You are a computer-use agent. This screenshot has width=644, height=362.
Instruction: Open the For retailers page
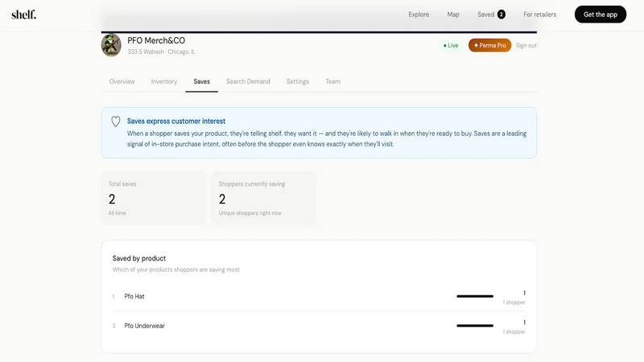pos(539,14)
